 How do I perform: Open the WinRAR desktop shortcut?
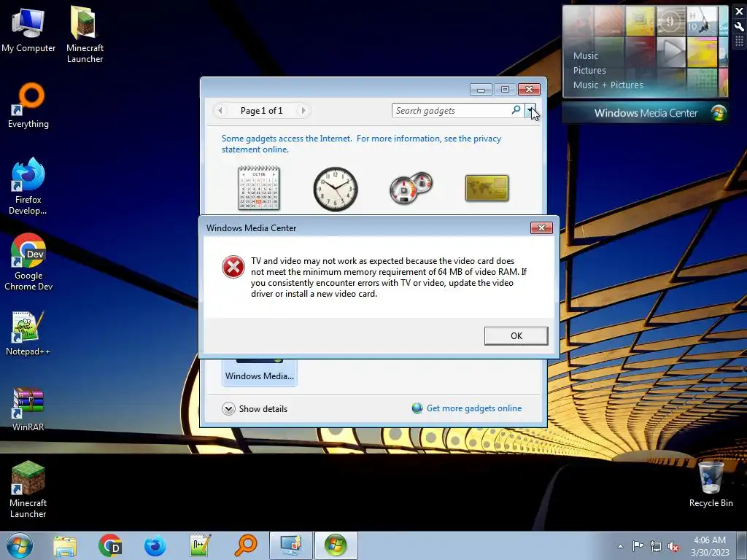click(28, 410)
